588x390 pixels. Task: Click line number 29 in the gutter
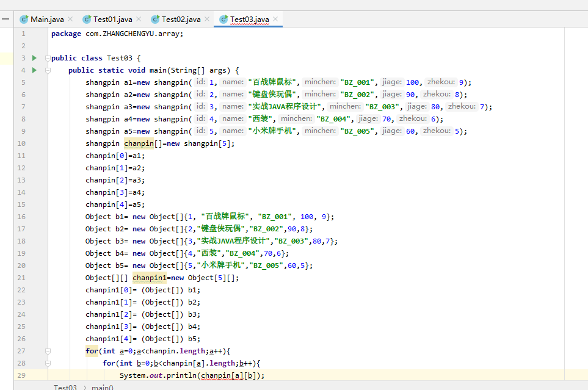click(x=21, y=375)
